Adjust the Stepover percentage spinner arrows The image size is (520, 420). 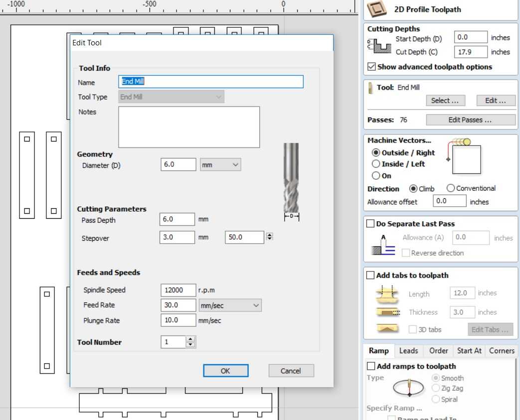(269, 237)
